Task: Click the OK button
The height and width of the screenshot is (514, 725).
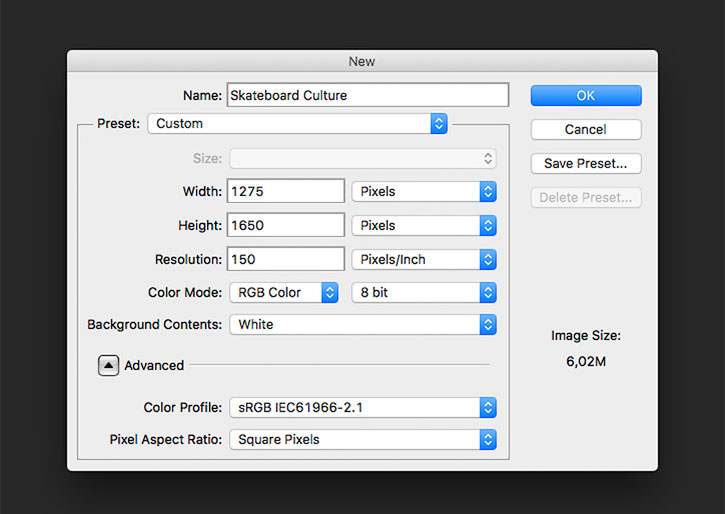Action: (586, 95)
